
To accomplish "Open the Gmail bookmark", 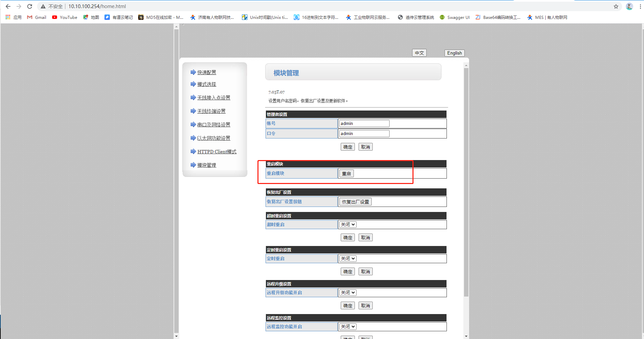I will pos(37,17).
